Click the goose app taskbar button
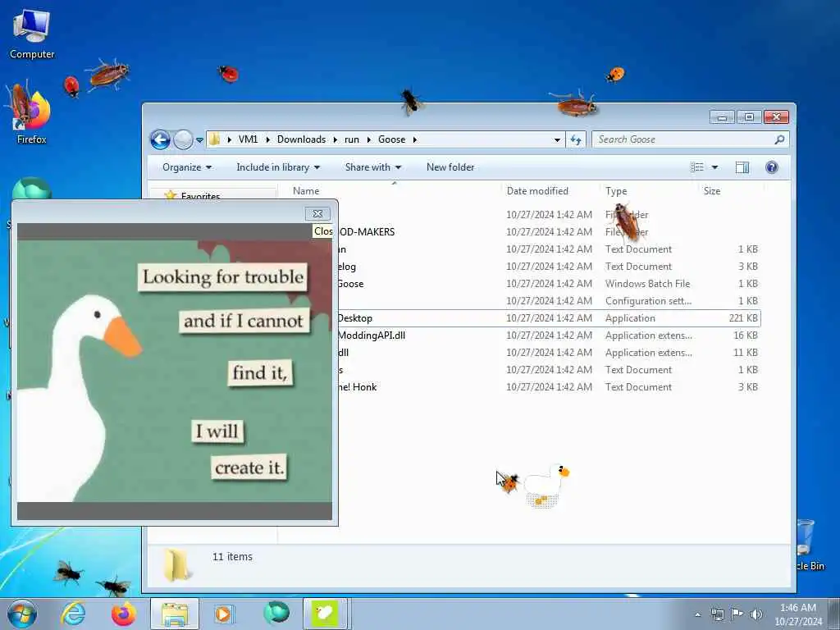 [x=326, y=614]
